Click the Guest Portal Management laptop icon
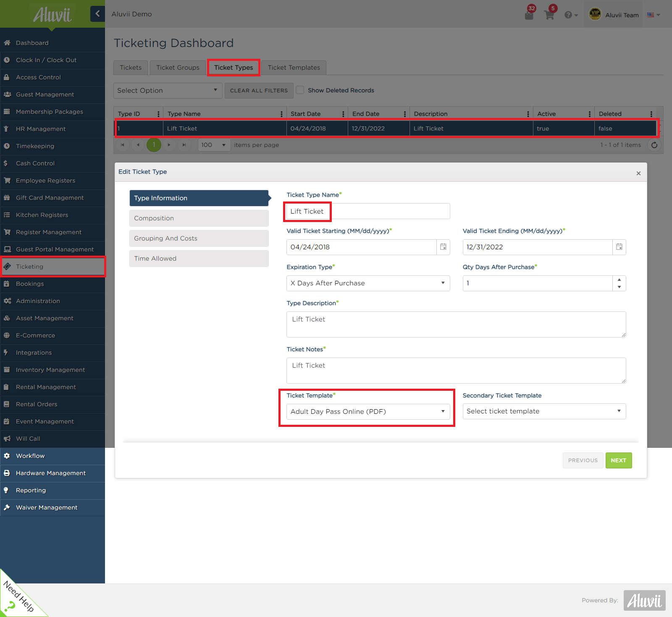This screenshot has height=617, width=672. [7, 249]
